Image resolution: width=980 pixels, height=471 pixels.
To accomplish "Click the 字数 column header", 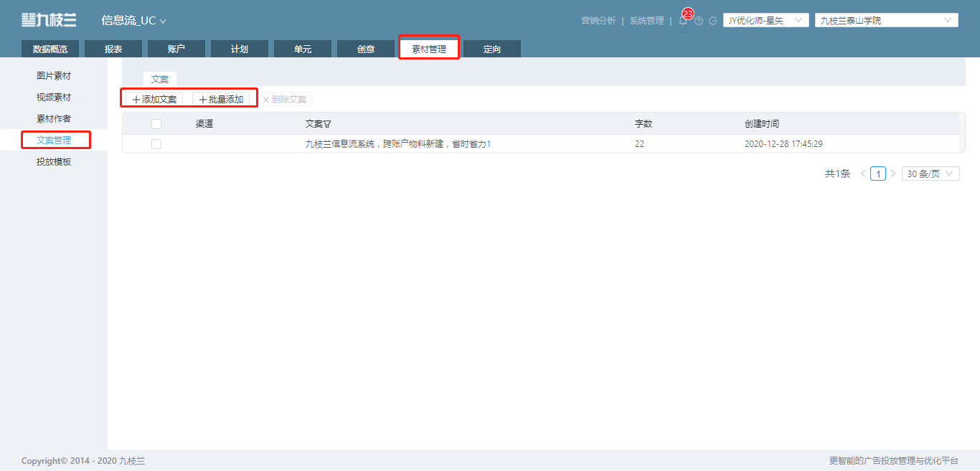I will point(644,124).
